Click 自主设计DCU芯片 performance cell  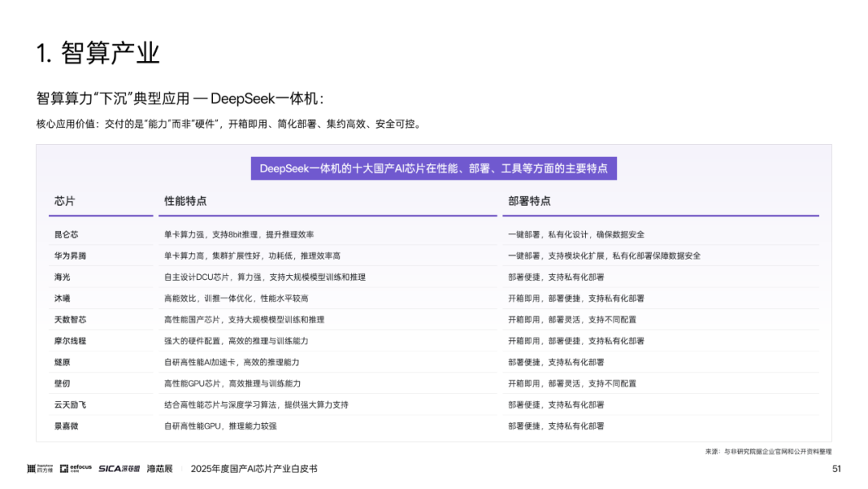[264, 277]
